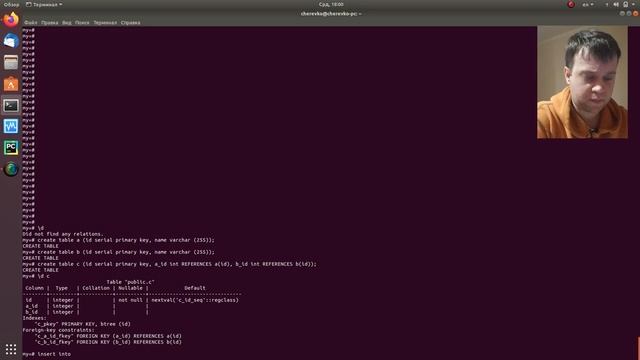Image resolution: width=640 pixels, height=360 pixels.
Task: Open the Обзор activities overview
Action: (x=11, y=4)
